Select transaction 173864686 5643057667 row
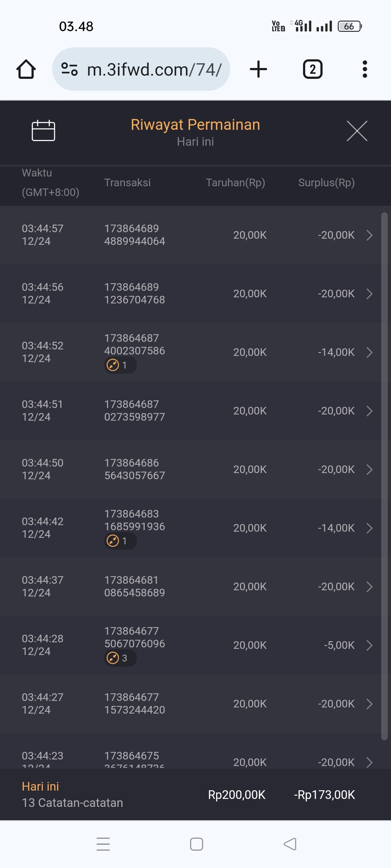Viewport: 391px width, 868px height. pos(135,469)
